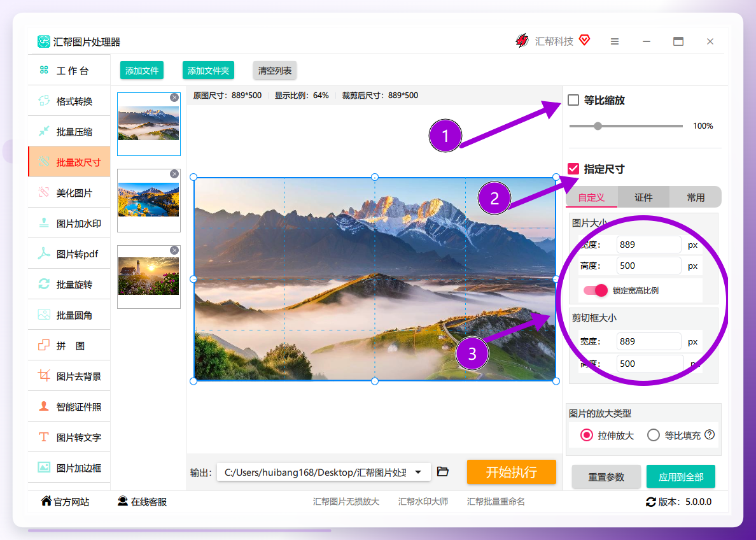Screen dimensions: 756x540
Task: Open the 批量压缩 batch compress icon
Action: (x=44, y=131)
